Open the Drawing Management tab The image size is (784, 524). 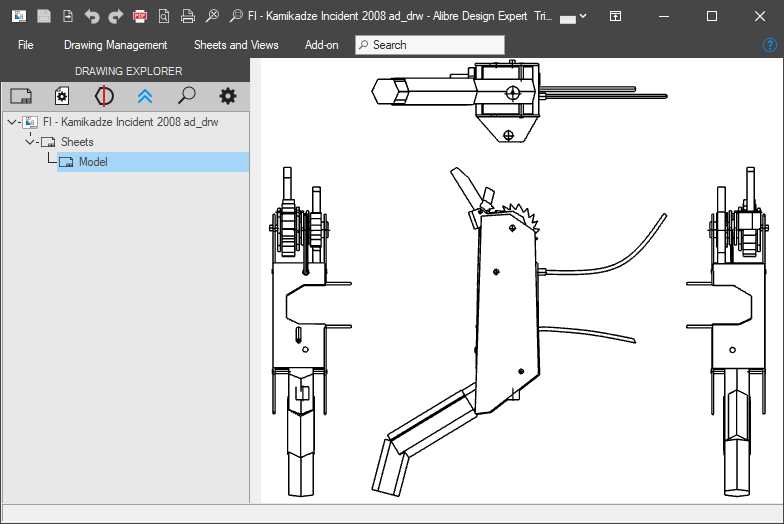tap(115, 45)
